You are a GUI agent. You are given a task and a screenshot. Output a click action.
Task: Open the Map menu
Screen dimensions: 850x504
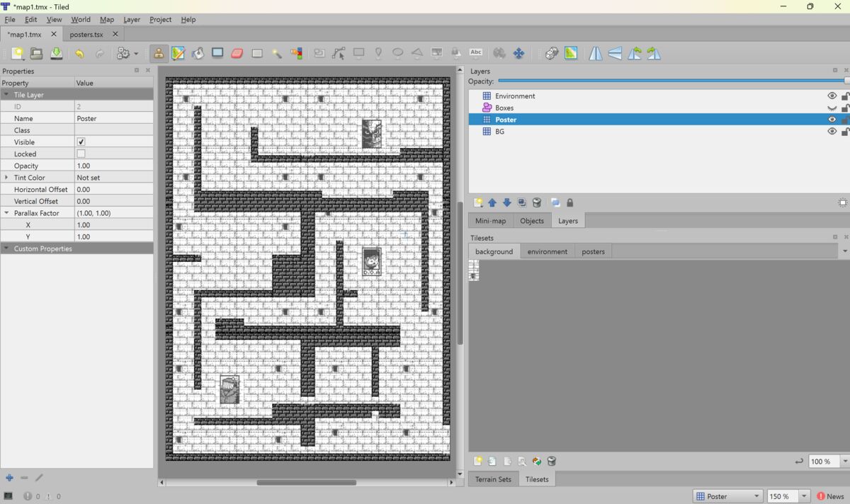(x=107, y=19)
